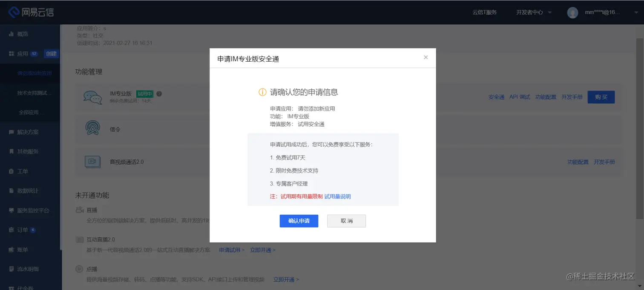Open the 云信T服务 menu item
The height and width of the screenshot is (290, 644).
pyautogui.click(x=485, y=12)
